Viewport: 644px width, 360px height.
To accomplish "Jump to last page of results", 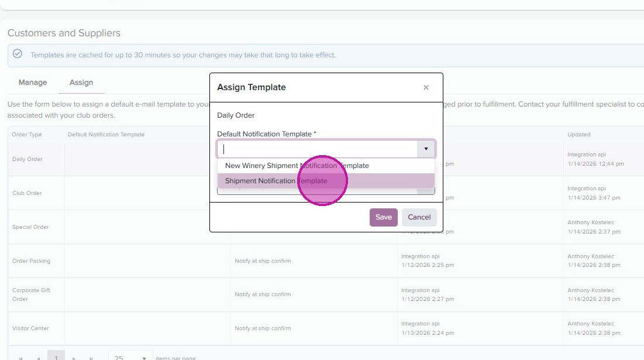I will click(x=91, y=358).
